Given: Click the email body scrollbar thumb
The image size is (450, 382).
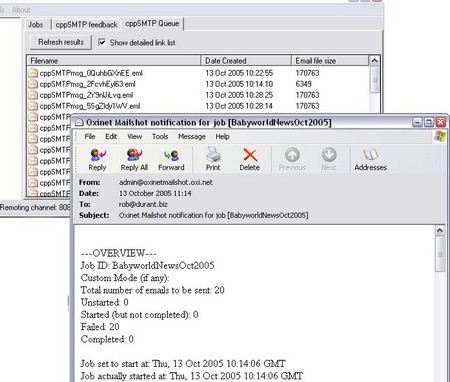Looking at the screenshot, I should click(440, 254).
